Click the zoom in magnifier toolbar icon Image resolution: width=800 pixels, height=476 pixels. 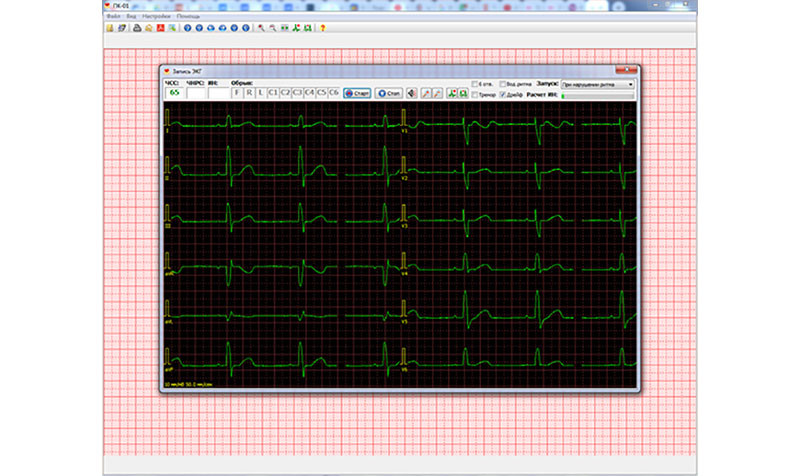coord(260,28)
